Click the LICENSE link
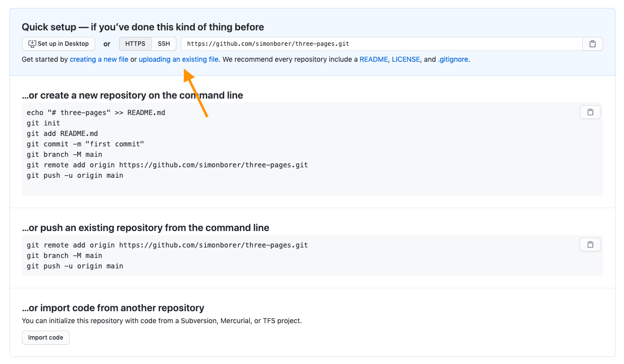This screenshot has height=364, width=624. pos(406,59)
